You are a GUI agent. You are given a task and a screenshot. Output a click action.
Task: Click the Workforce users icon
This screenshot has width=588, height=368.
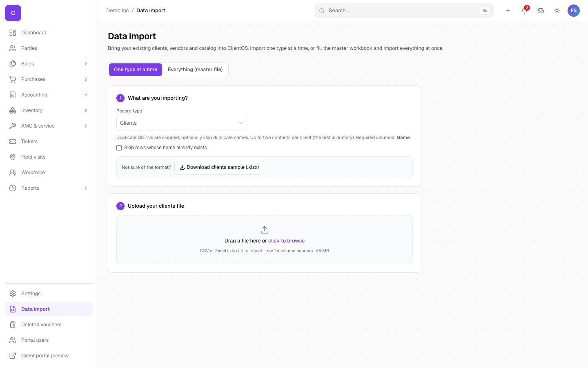coord(13,173)
